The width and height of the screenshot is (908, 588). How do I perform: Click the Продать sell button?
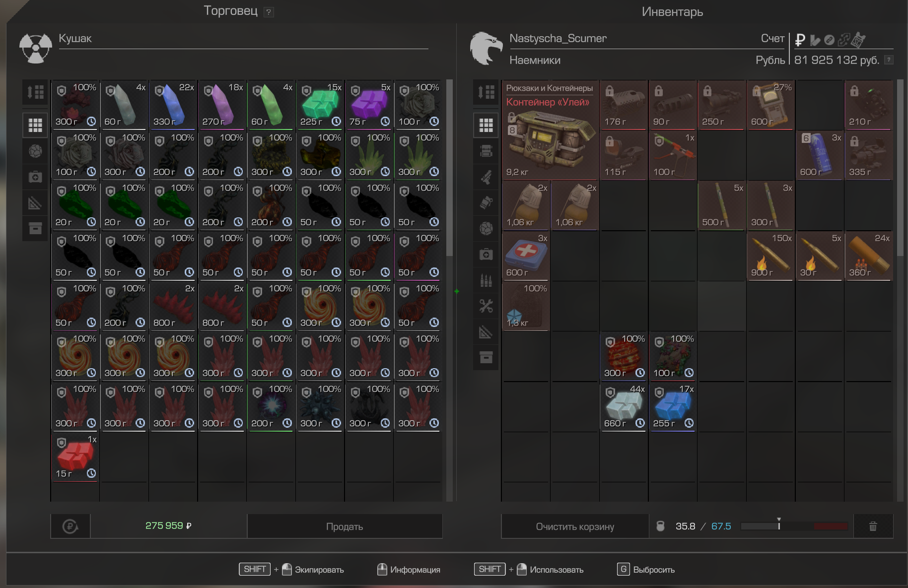[345, 526]
